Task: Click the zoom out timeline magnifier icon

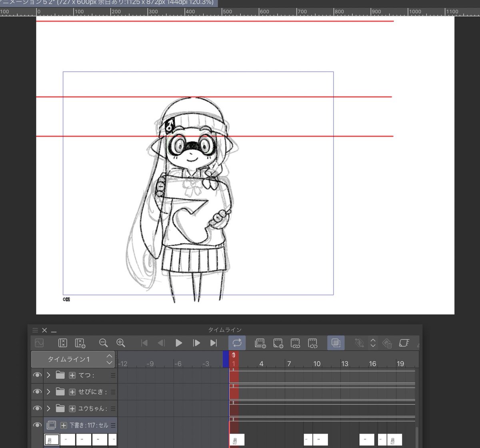Action: click(x=103, y=343)
